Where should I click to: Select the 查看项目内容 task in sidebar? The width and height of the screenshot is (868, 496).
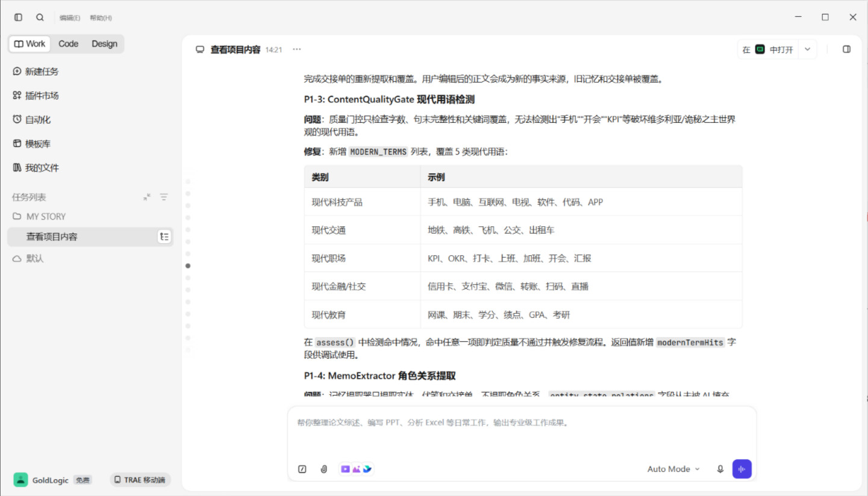pyautogui.click(x=90, y=237)
